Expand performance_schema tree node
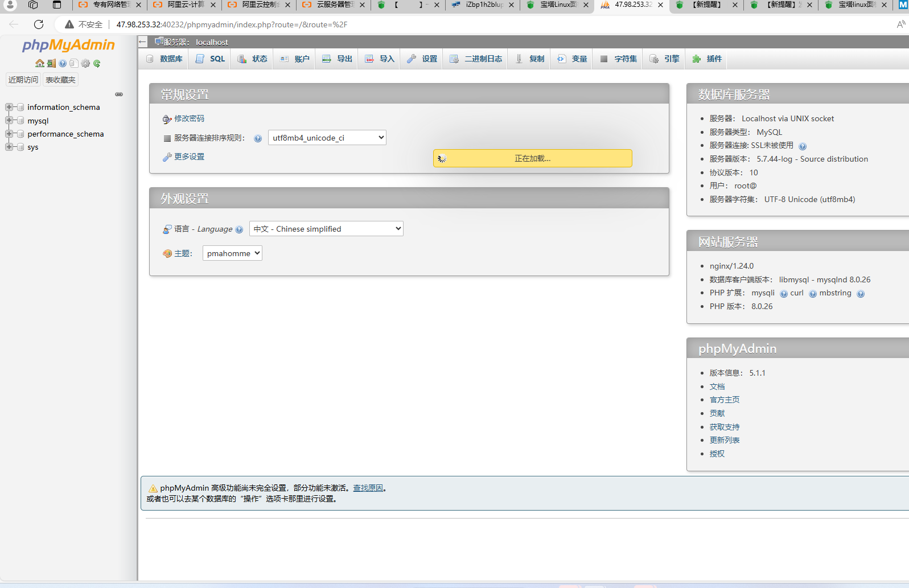This screenshot has height=588, width=909. pyautogui.click(x=9, y=134)
